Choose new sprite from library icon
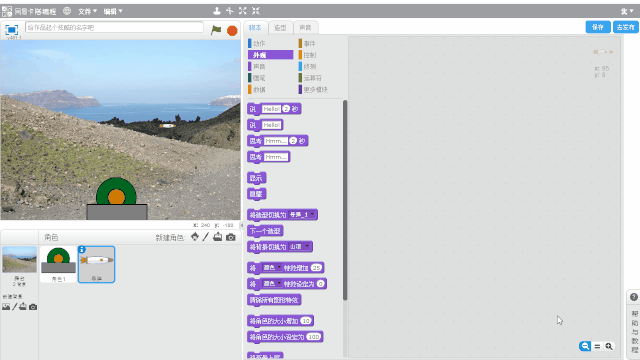Image resolution: width=640 pixels, height=360 pixels. tap(195, 237)
